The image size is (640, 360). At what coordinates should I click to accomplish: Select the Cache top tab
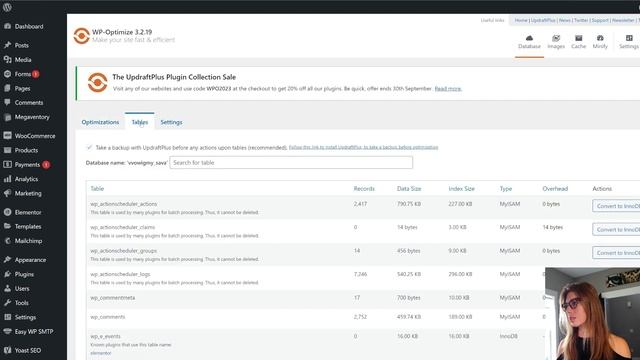[x=578, y=42]
